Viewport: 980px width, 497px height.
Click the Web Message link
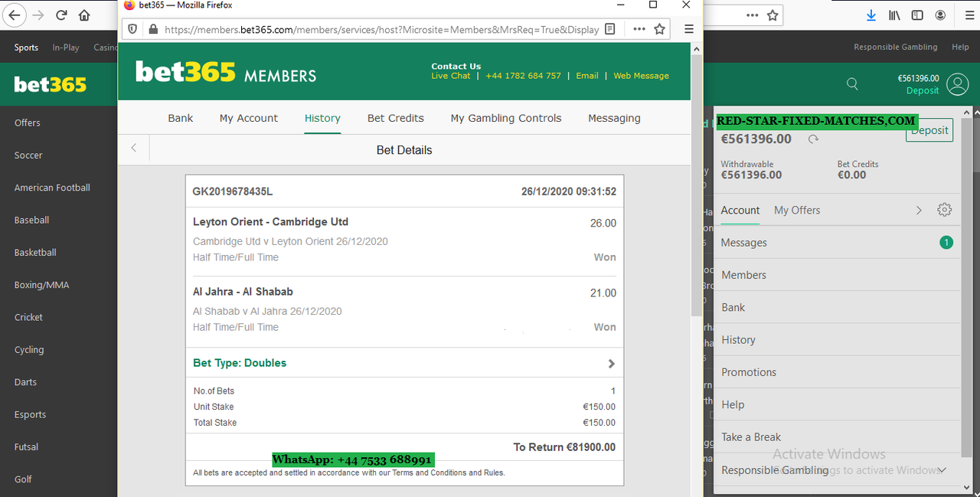[x=641, y=76]
